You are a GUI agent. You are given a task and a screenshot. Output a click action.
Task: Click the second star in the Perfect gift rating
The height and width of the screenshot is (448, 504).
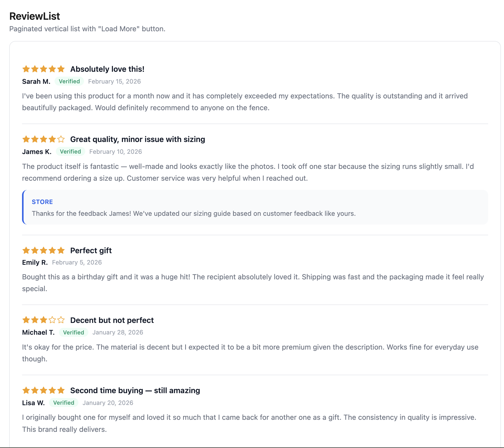pyautogui.click(x=35, y=250)
